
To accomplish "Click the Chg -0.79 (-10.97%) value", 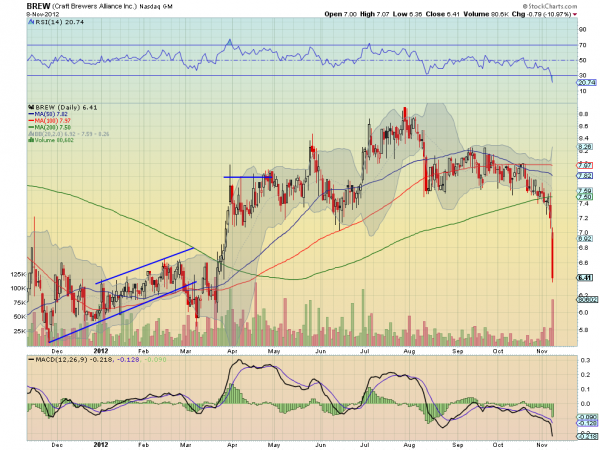I will point(541,14).
